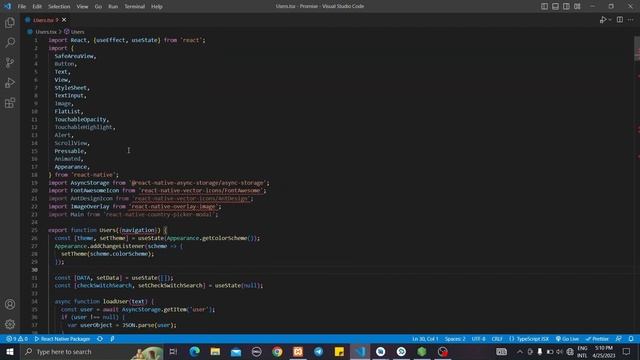640x360 pixels.
Task: Open the Selection menu
Action: (59, 7)
